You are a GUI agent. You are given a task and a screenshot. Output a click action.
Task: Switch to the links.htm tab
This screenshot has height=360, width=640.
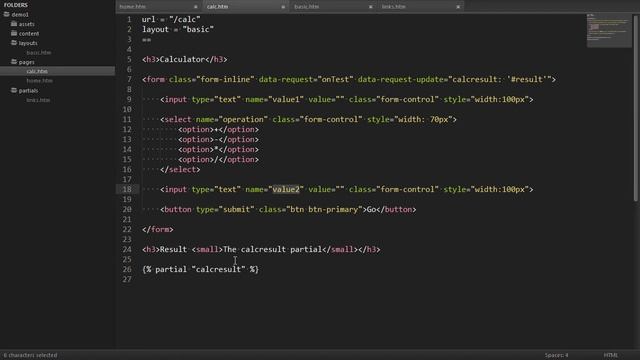click(394, 7)
